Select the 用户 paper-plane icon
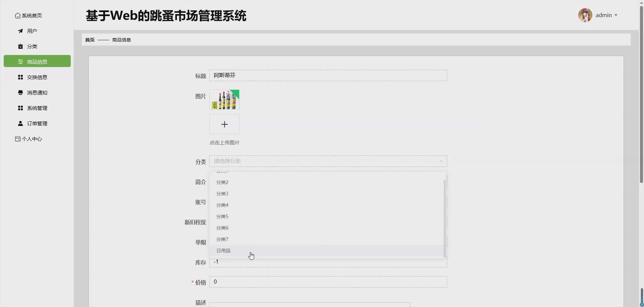 20,30
